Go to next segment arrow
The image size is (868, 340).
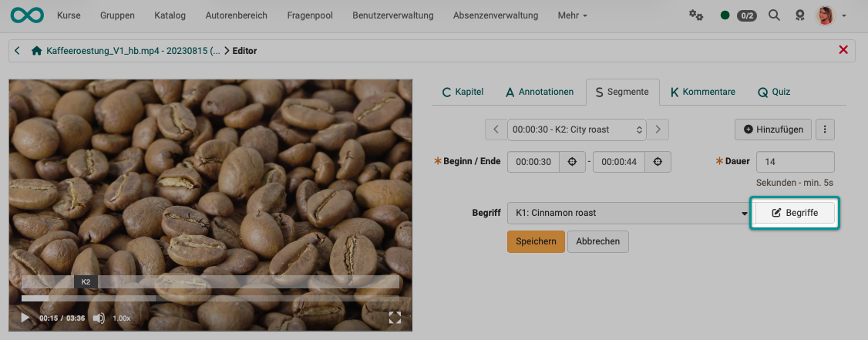pos(658,130)
